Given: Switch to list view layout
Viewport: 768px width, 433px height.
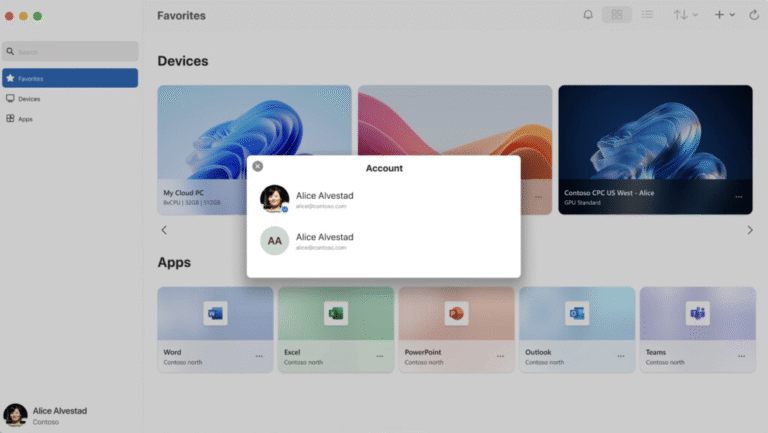Looking at the screenshot, I should coord(647,15).
